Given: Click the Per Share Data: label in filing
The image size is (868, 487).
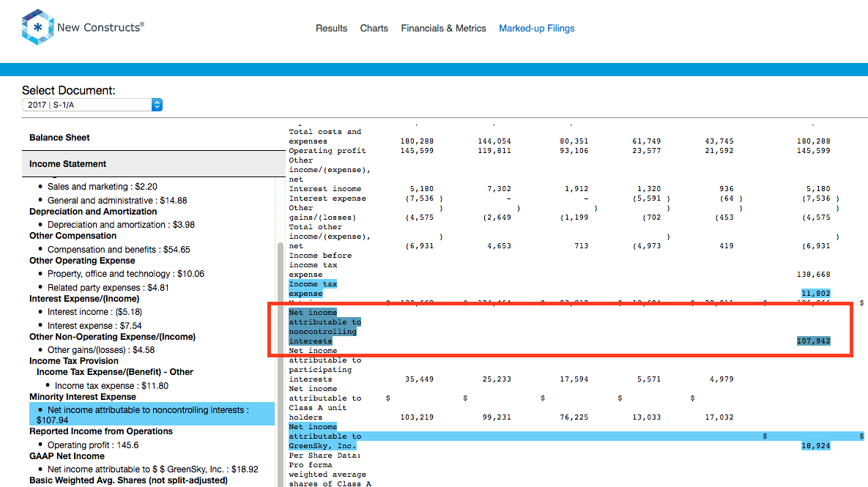Looking at the screenshot, I should pyautogui.click(x=325, y=456).
